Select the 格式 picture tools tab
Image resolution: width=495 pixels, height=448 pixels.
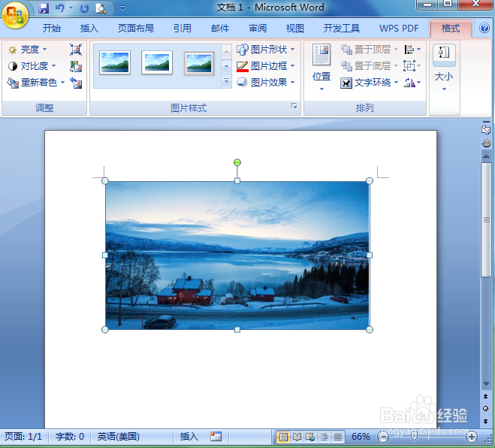point(451,29)
